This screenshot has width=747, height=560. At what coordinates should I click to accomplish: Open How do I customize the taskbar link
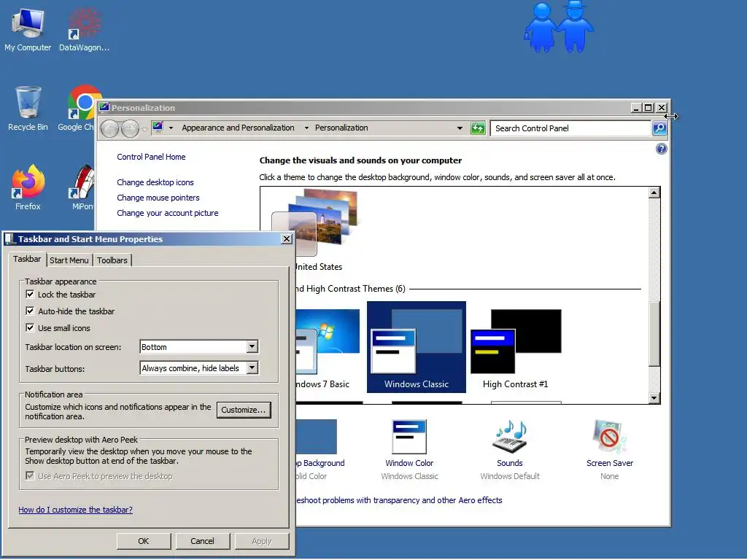(x=75, y=510)
